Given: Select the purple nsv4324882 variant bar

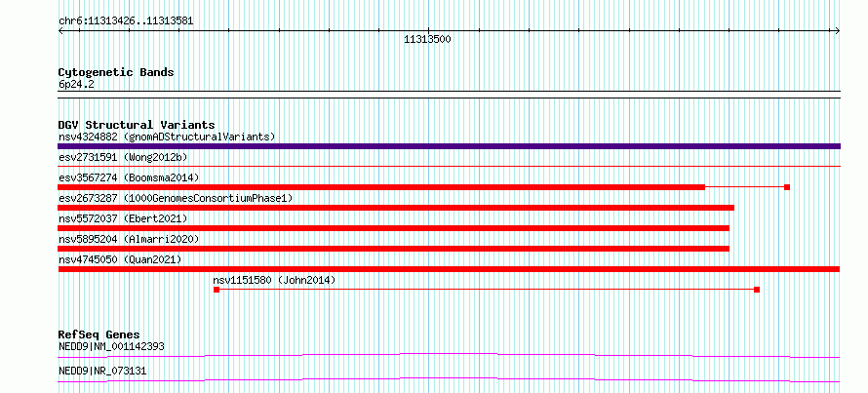Looking at the screenshot, I should (x=449, y=146).
